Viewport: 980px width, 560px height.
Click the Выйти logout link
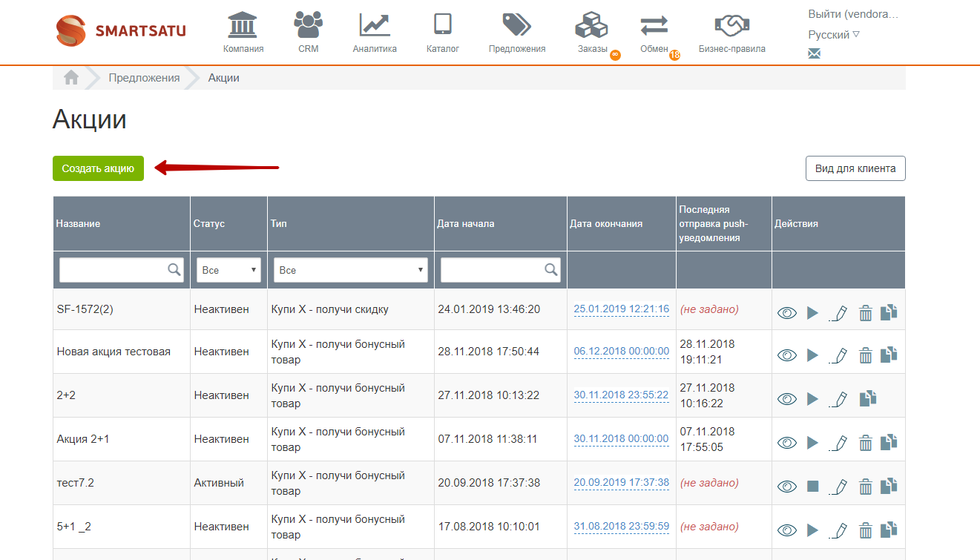point(852,14)
